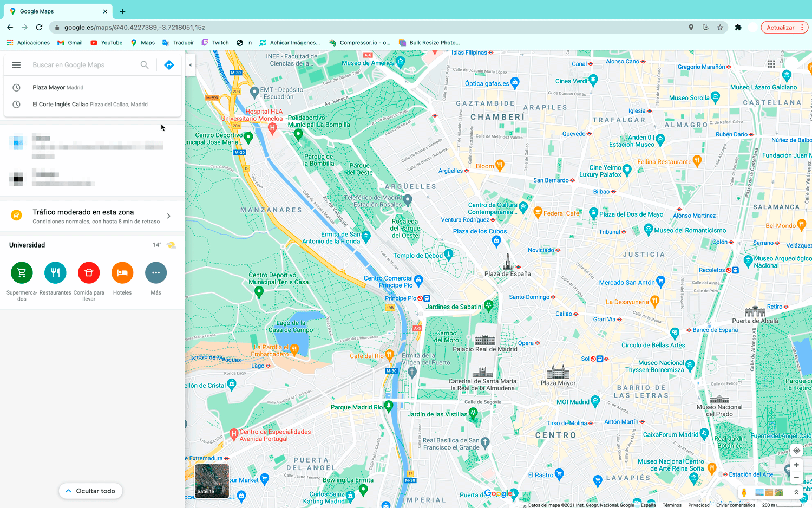
Task: Click Palacio Real de Madrid landmark
Action: [x=485, y=344]
